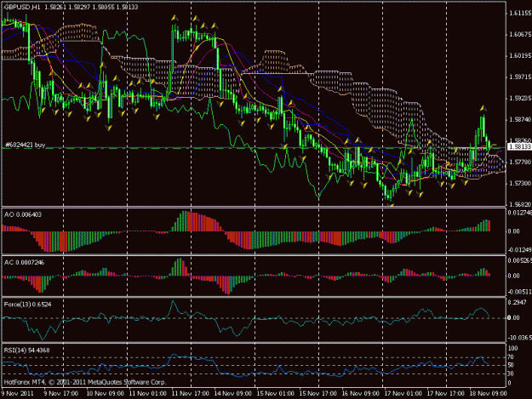Click the 100 level on RSI scale
This screenshot has width=532, height=399.
[513, 348]
